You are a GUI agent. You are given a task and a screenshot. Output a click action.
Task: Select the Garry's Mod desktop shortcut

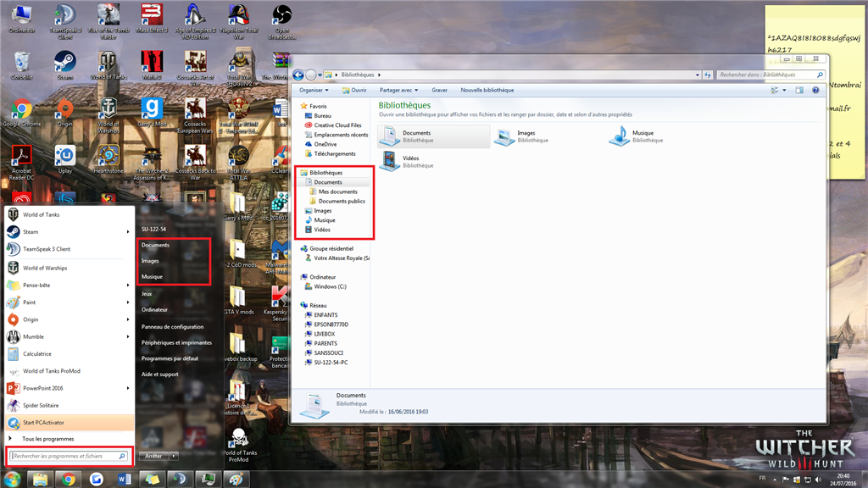click(152, 113)
